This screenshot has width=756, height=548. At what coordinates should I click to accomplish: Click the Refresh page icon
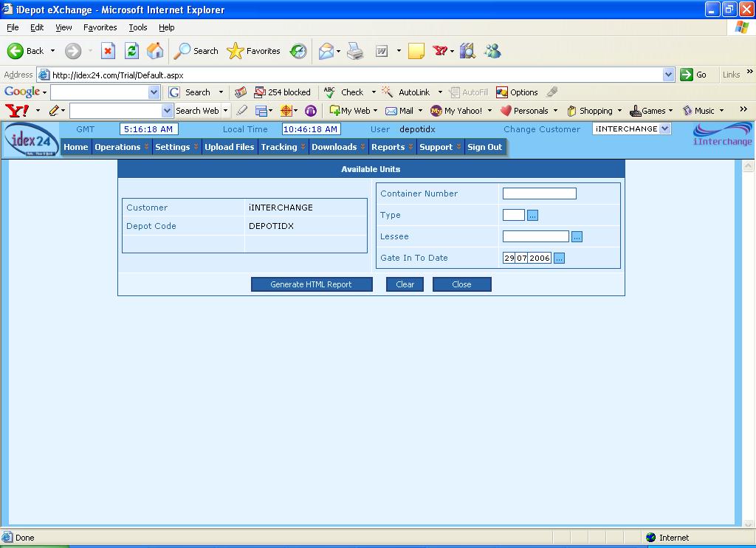[x=131, y=51]
